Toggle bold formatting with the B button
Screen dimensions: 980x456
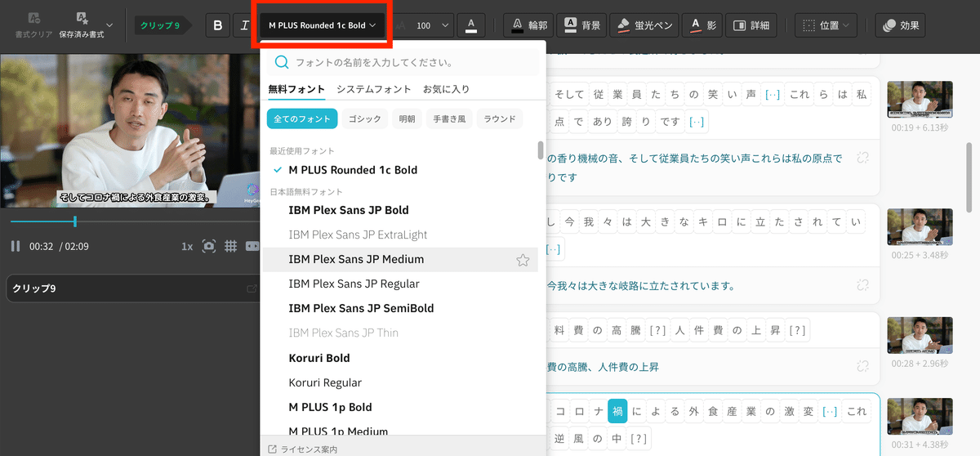217,25
